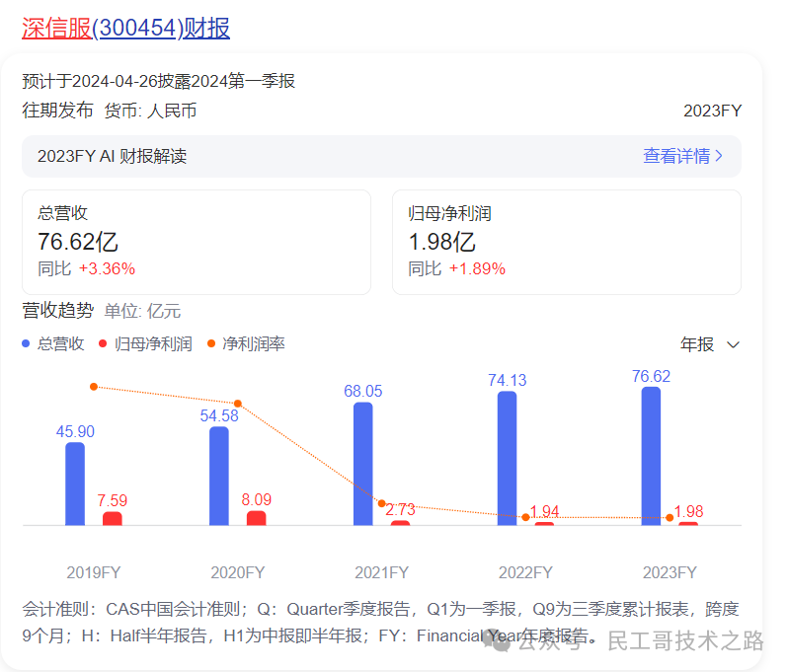This screenshot has height=672, width=789.
Task: Toggle the 归母净利润 legend item
Action: (146, 344)
